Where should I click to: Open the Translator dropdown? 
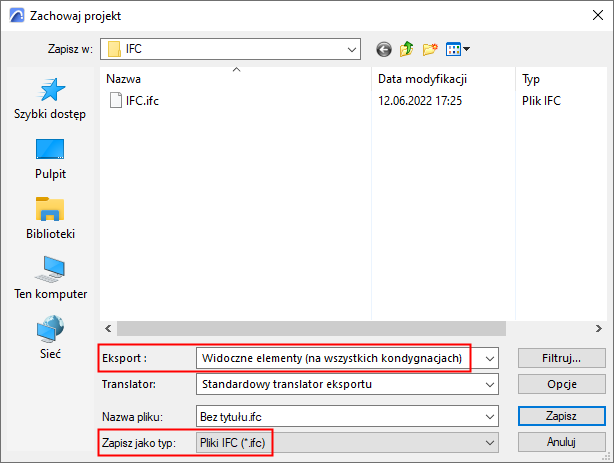click(489, 384)
